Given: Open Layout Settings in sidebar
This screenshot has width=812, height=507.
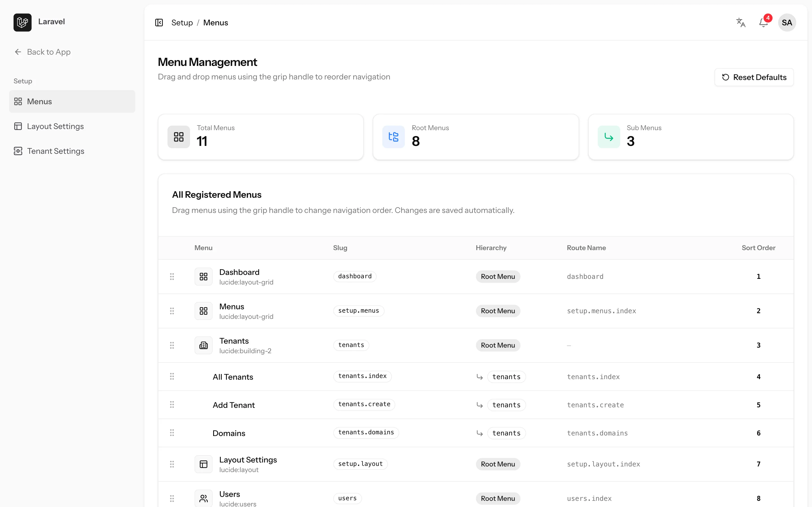Looking at the screenshot, I should 72,126.
